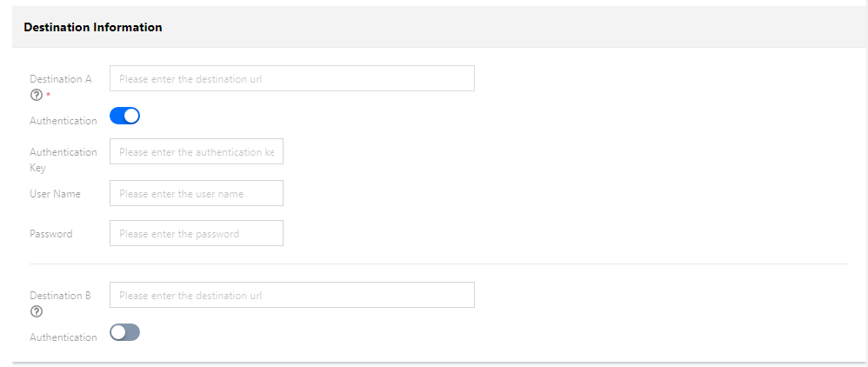Click the divider line above Destination B
This screenshot has width=868, height=367.
coord(438,264)
